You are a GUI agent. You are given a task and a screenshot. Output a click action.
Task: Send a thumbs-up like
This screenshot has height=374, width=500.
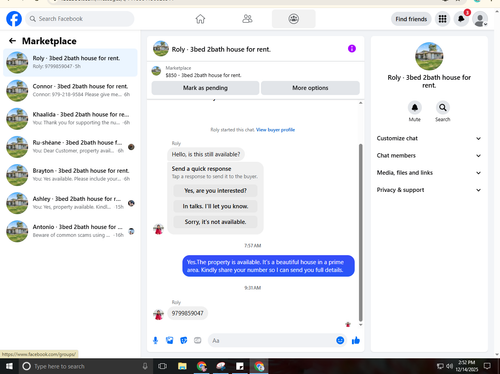(x=356, y=340)
